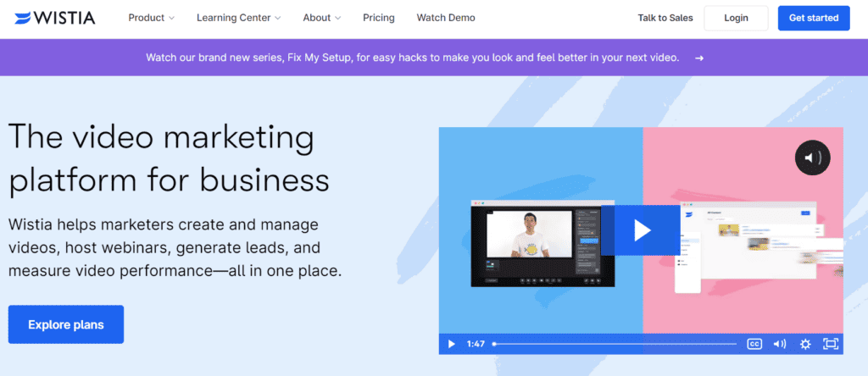Click the arrow in the purple banner
This screenshot has height=376, width=868.
point(699,58)
